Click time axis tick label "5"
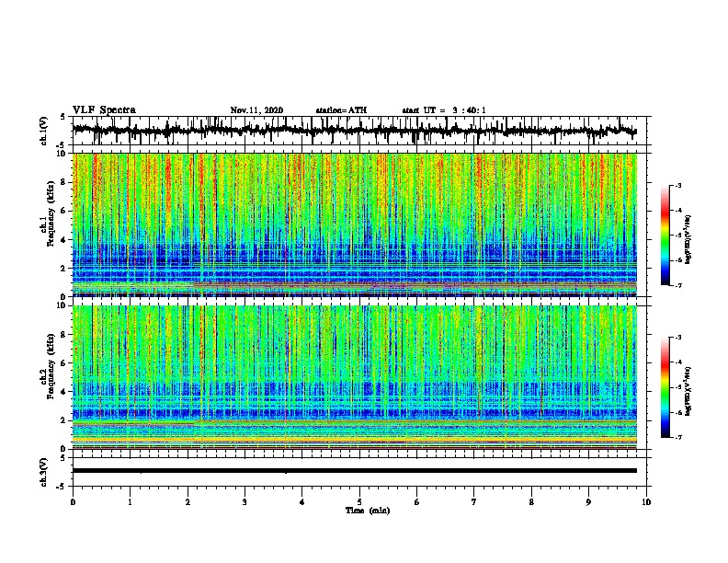The height and width of the screenshot is (563, 728). pyautogui.click(x=359, y=502)
